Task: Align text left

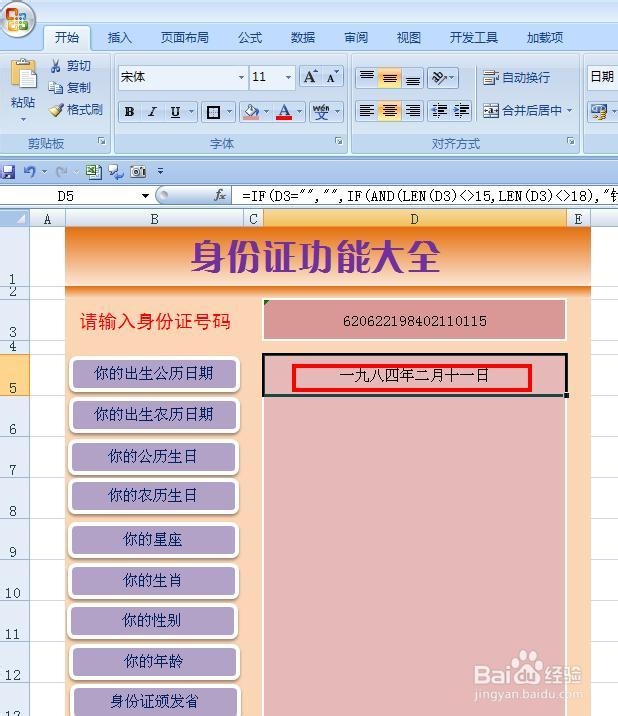Action: point(367,111)
